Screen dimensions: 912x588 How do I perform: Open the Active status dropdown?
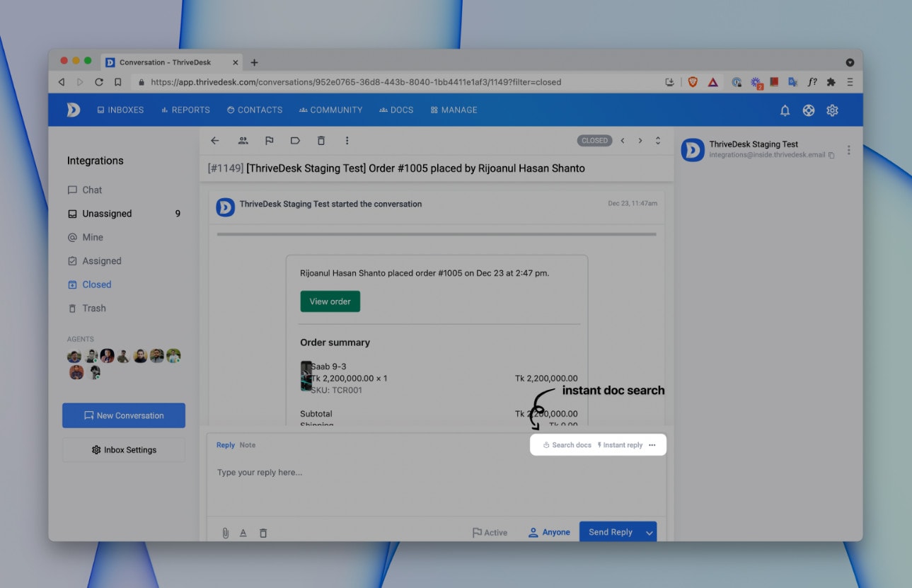[490, 533]
